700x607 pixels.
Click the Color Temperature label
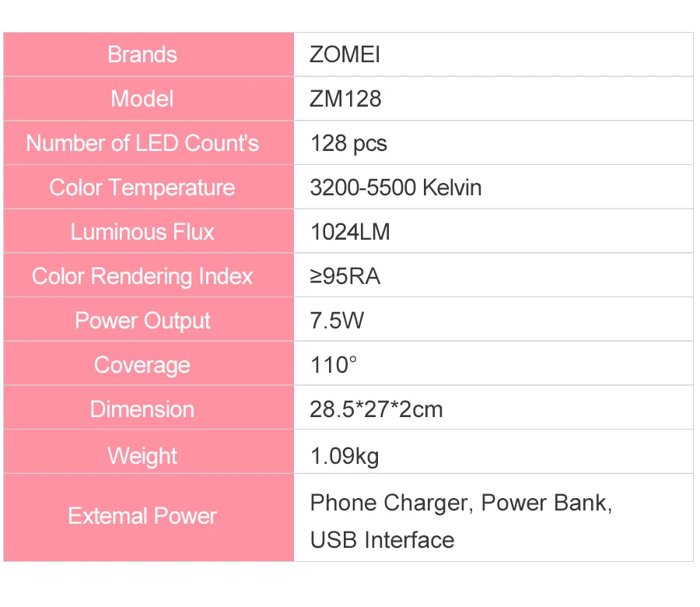click(142, 188)
